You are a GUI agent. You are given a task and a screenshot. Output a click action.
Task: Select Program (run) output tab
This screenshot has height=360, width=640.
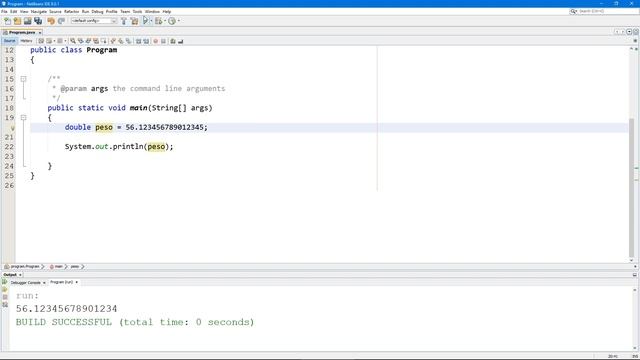61,282
